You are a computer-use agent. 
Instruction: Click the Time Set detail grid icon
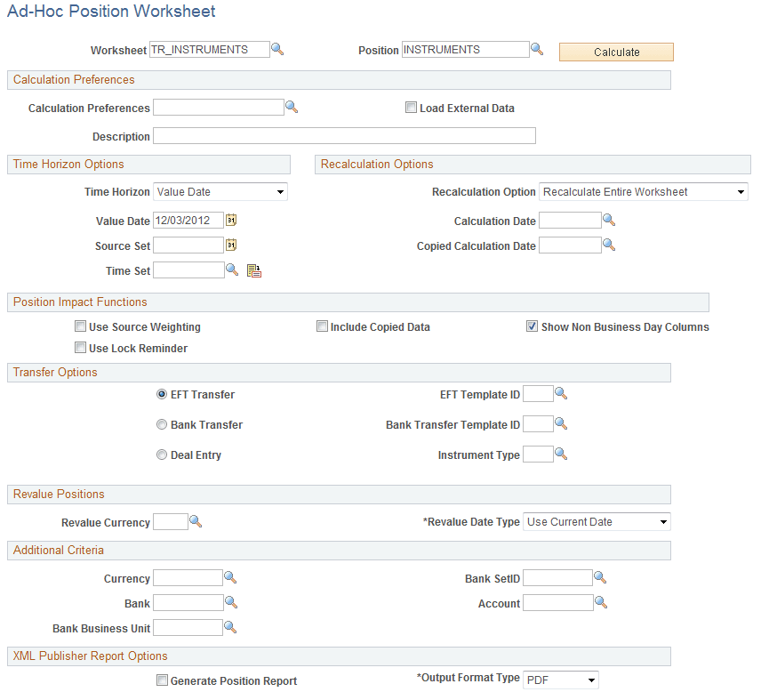(253, 270)
